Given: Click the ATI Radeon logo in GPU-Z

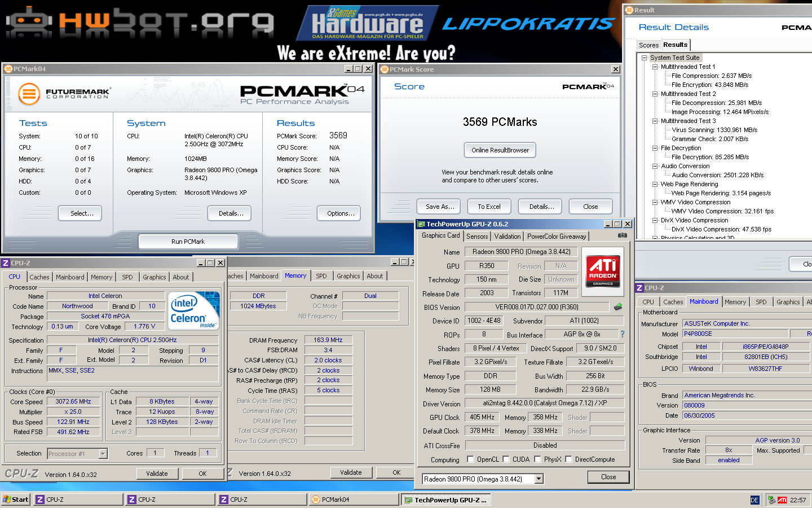Looking at the screenshot, I should (603, 271).
